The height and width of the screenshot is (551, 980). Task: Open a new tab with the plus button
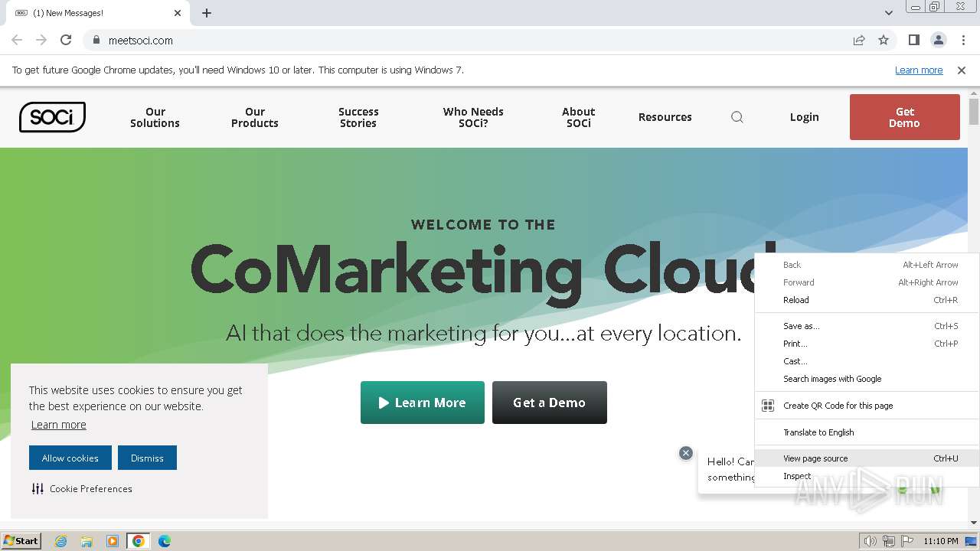[207, 13]
